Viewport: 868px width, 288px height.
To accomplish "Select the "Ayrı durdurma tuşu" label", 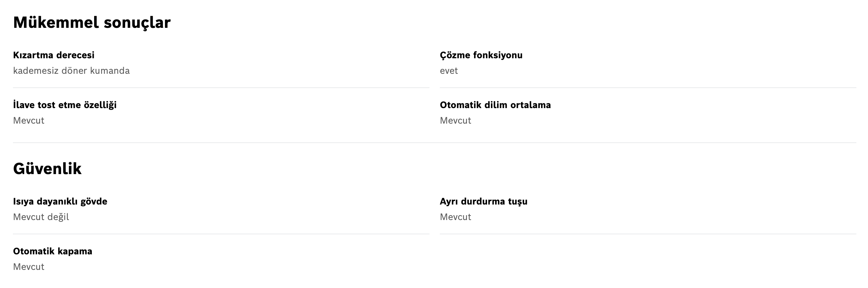I will point(483,201).
